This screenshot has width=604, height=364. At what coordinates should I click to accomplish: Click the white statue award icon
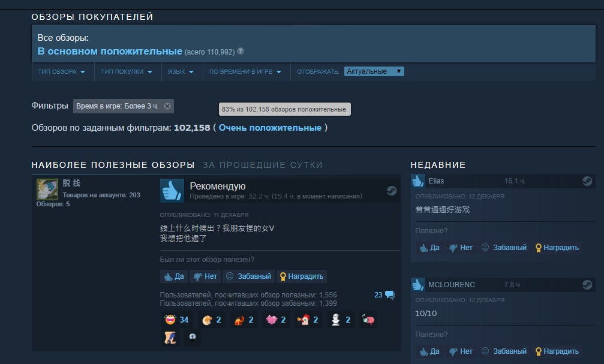click(x=341, y=320)
